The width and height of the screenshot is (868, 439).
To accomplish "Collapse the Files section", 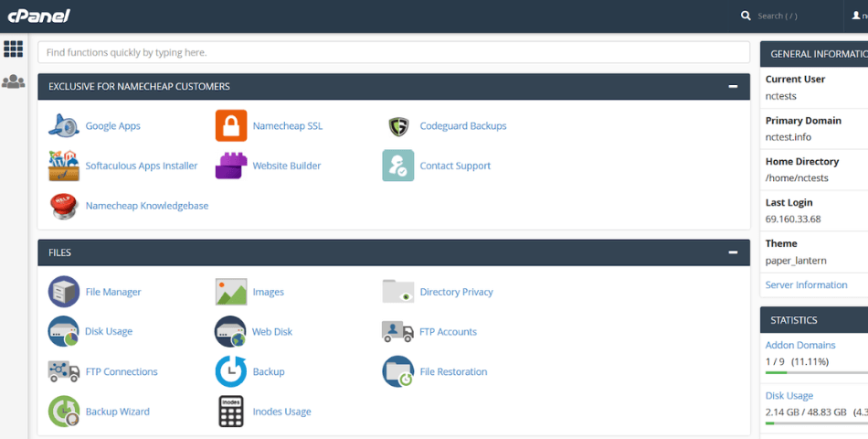I will [733, 252].
